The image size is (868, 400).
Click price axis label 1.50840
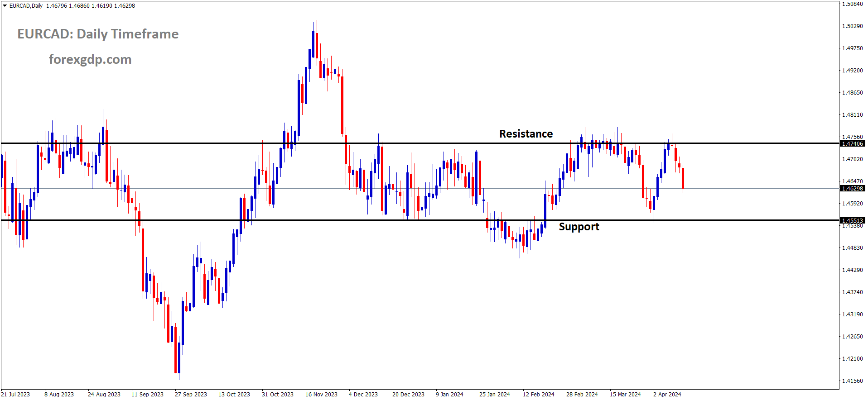(852, 4)
